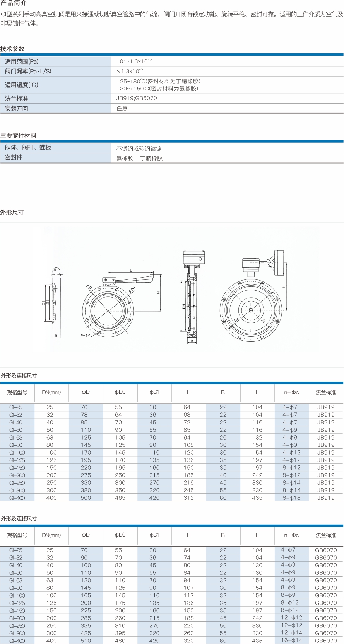Click the 主要零件材料 heading
Viewport: 344px width, 644px height.
click(x=18, y=136)
